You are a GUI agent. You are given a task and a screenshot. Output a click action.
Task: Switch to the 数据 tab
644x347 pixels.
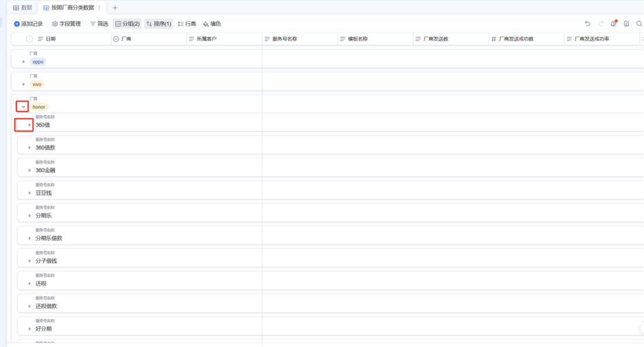click(x=23, y=8)
